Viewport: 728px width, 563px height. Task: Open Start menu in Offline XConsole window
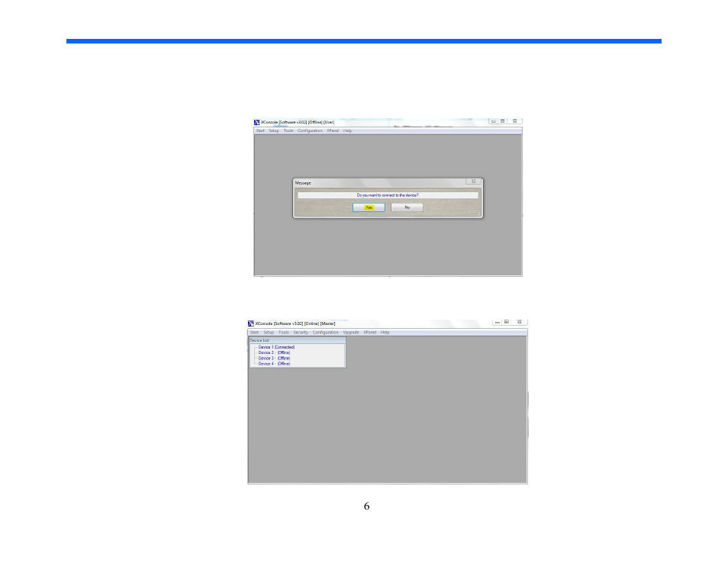(260, 131)
